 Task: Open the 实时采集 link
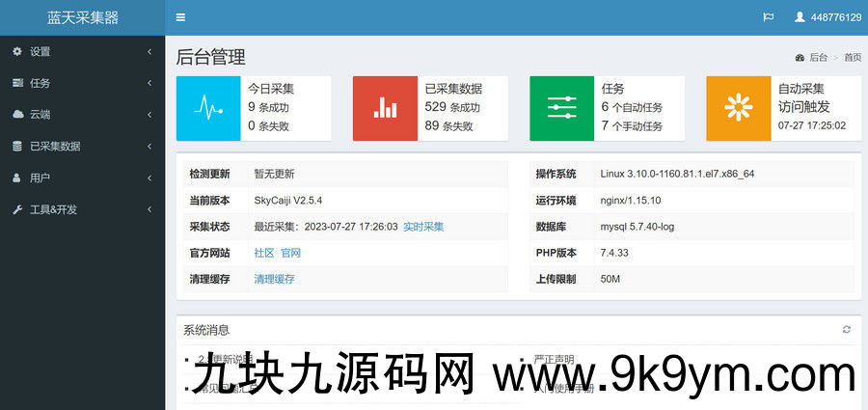pyautogui.click(x=423, y=227)
